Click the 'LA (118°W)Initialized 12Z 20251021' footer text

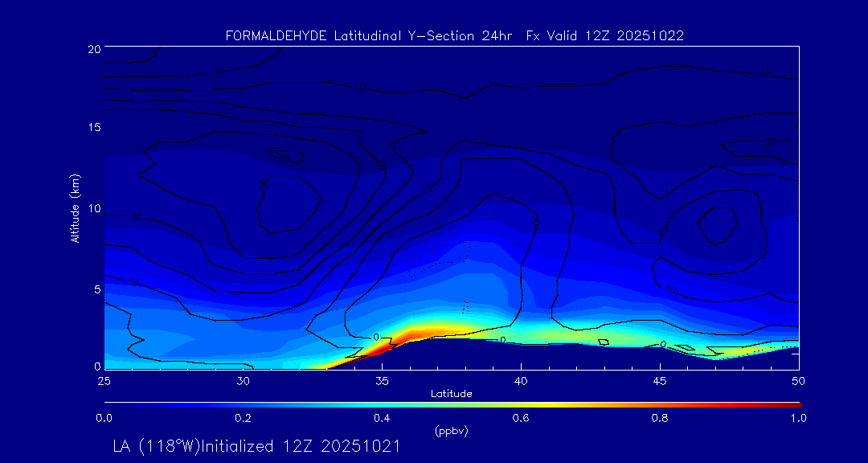(x=256, y=446)
